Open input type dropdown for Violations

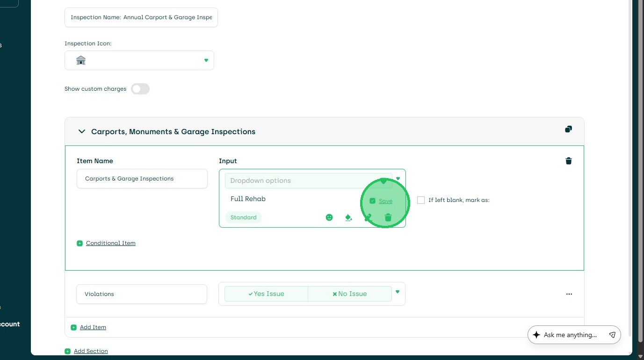398,292
